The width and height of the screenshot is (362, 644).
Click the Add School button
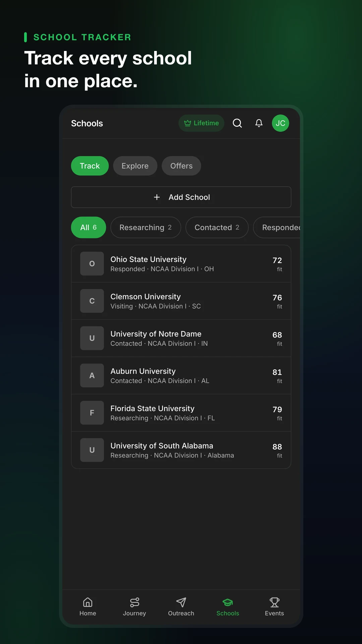coord(181,197)
